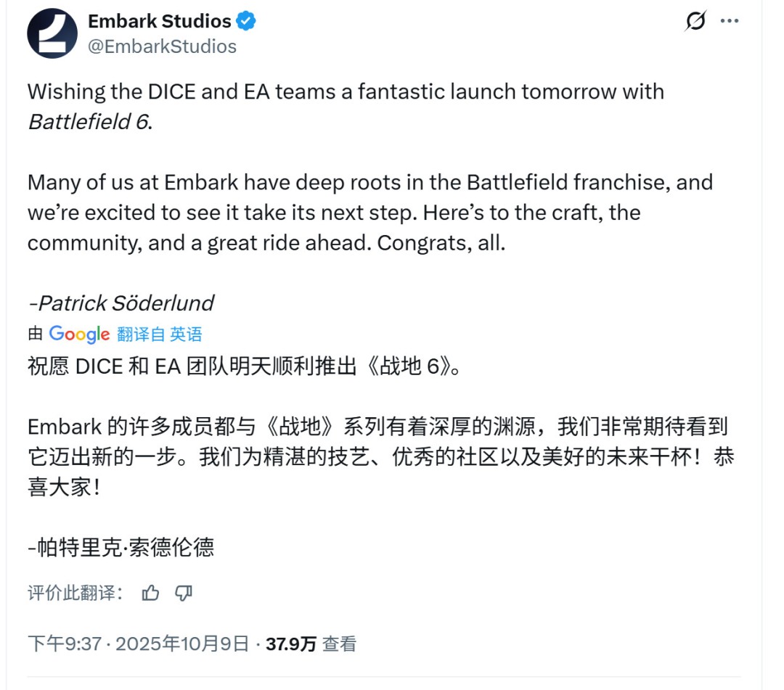Click the 翻译自 translated-from label
The image size is (784, 690).
click(131, 334)
